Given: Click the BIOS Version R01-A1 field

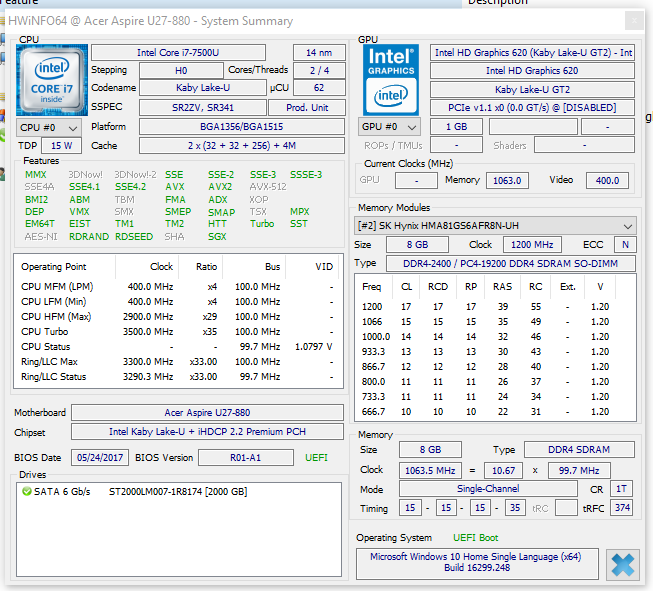Looking at the screenshot, I should pyautogui.click(x=246, y=457).
